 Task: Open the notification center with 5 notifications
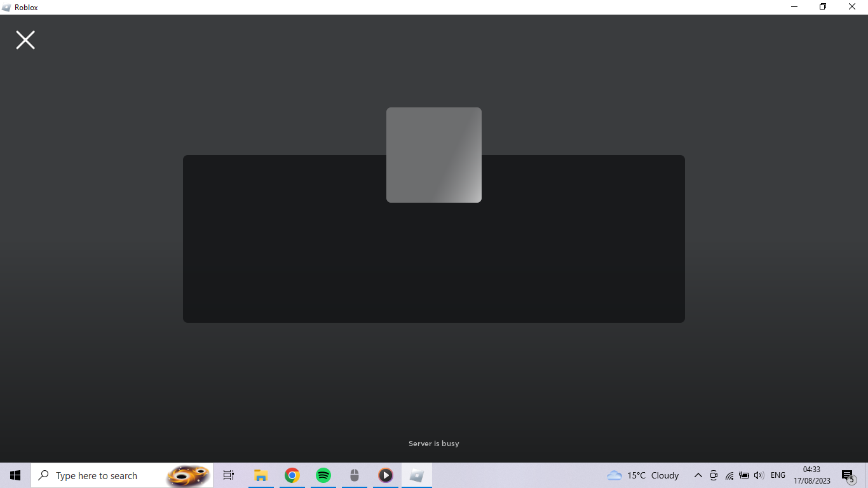[848, 476]
